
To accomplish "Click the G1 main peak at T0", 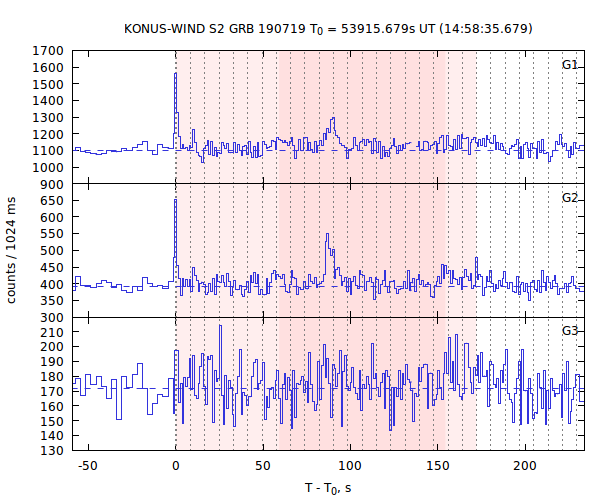I will click(175, 73).
